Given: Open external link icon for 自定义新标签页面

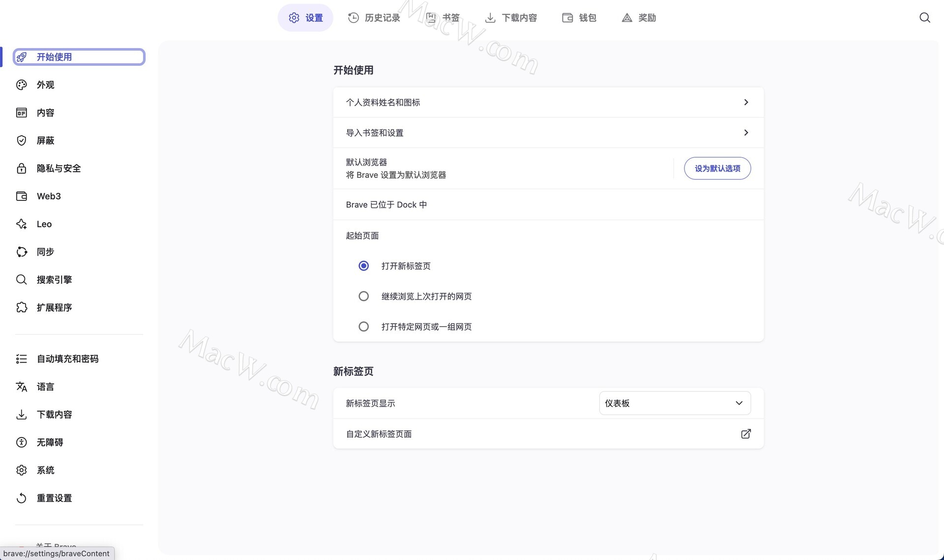Looking at the screenshot, I should (745, 434).
